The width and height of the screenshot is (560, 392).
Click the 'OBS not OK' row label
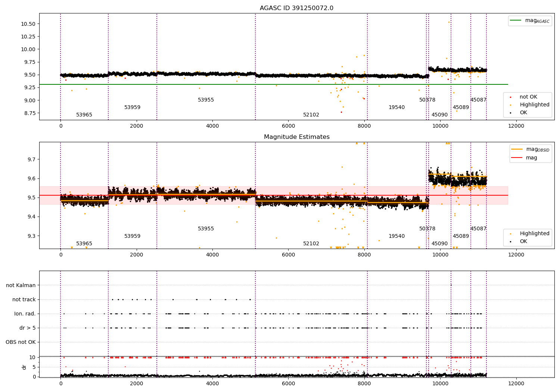[x=21, y=342]
